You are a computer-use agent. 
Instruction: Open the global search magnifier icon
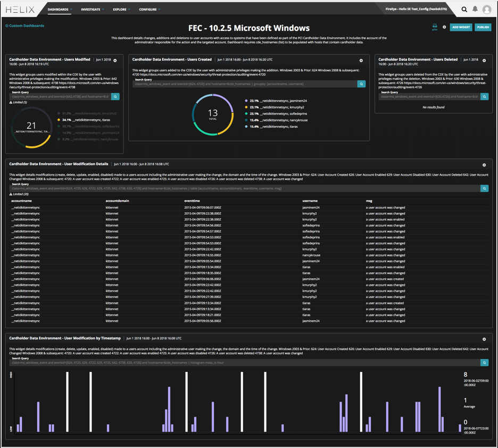[x=464, y=10]
